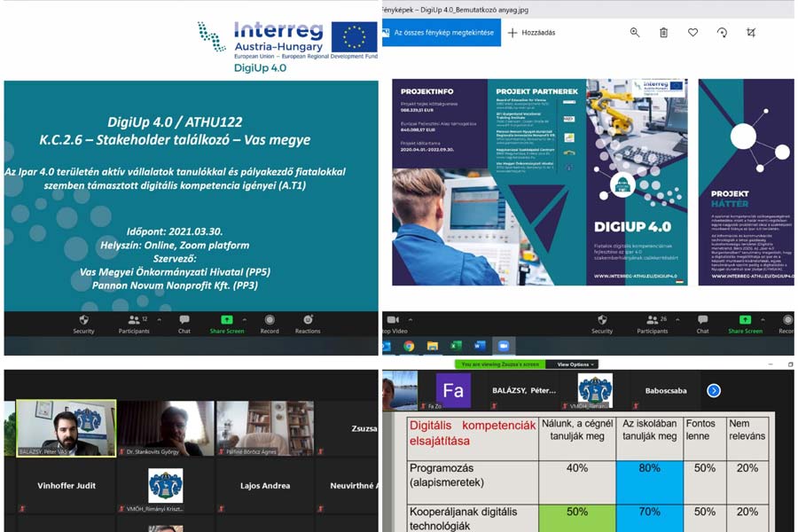This screenshot has width=798, height=532.
Task: Unmute Lajos Andrea's microphone
Action: click(x=221, y=505)
